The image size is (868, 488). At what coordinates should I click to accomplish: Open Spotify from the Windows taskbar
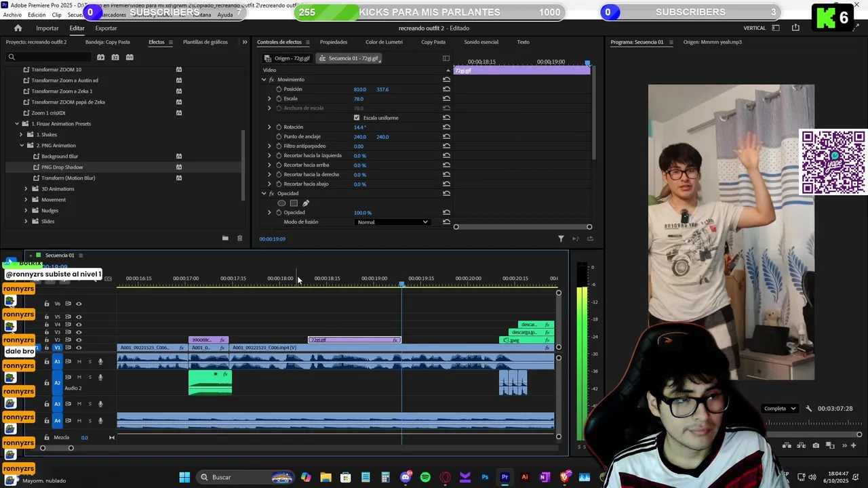click(x=425, y=477)
